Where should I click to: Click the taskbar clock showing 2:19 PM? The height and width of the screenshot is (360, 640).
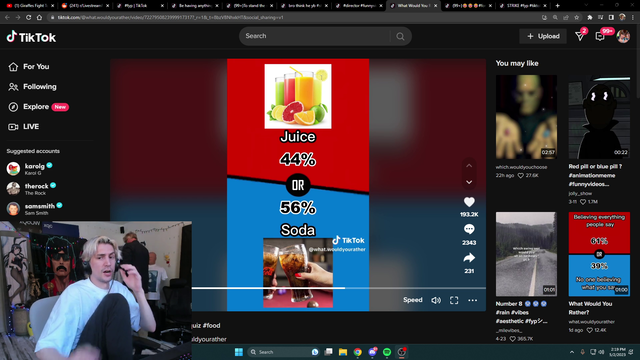pyautogui.click(x=618, y=352)
